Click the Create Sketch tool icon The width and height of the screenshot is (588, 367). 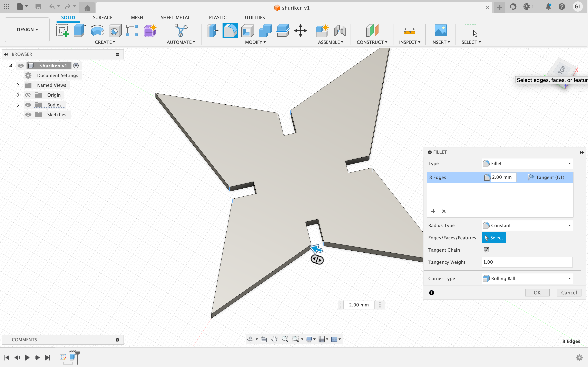pos(62,31)
